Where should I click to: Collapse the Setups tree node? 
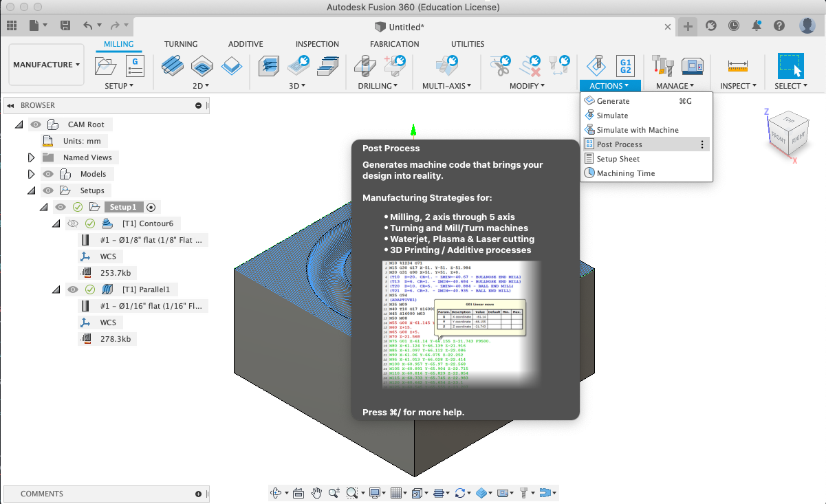(x=31, y=190)
